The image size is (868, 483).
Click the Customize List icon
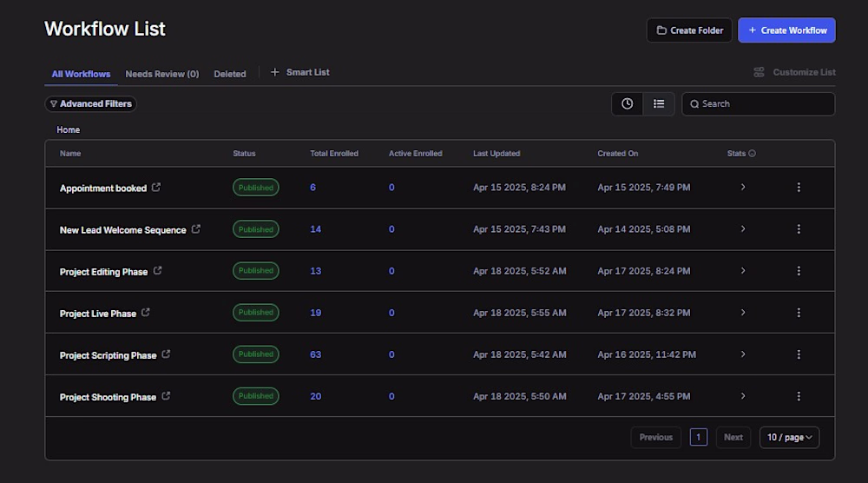(x=759, y=72)
